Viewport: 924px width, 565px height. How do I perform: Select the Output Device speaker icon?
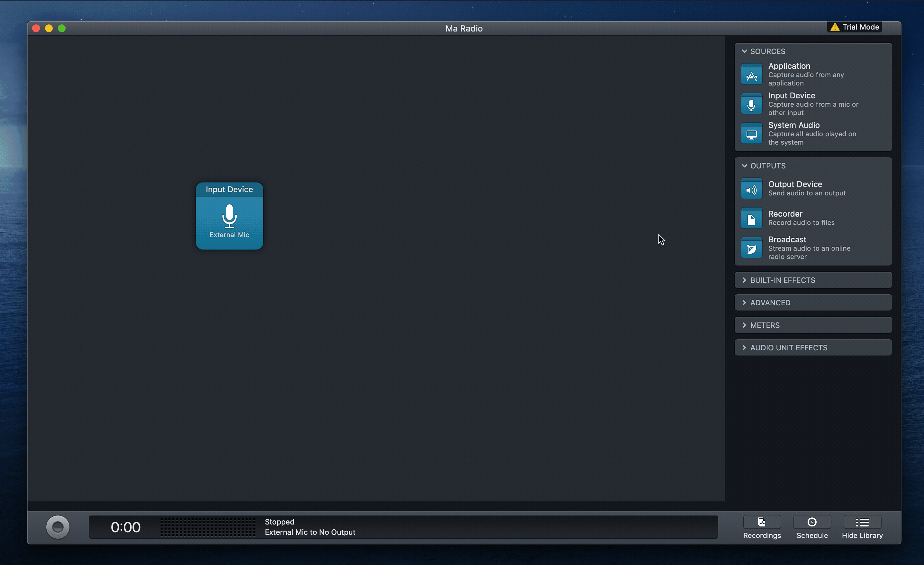[751, 189]
